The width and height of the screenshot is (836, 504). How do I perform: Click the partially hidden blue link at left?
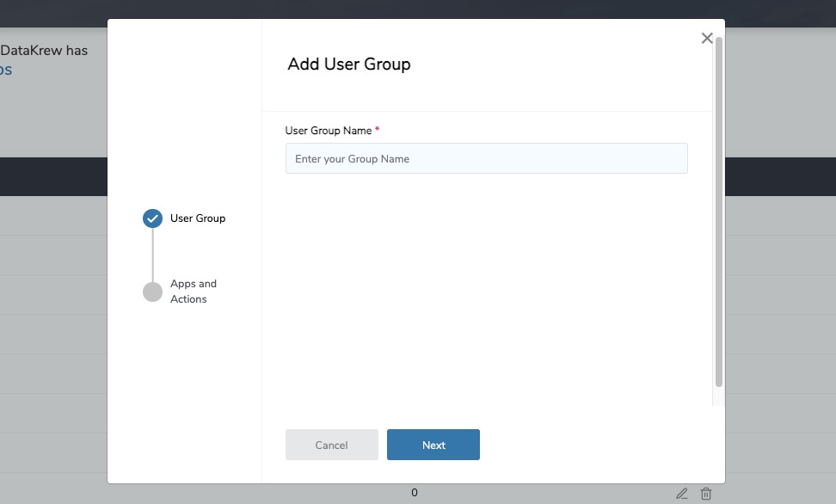[6, 71]
